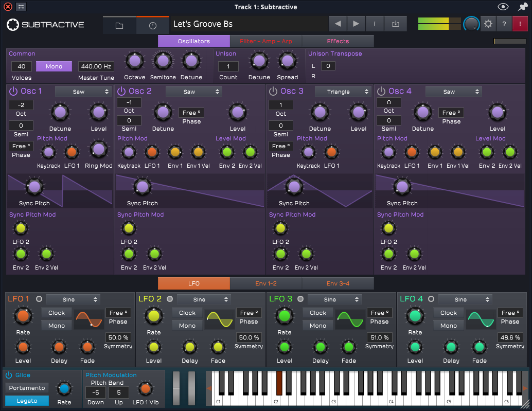
Task: Open help with the question mark
Action: (x=504, y=24)
